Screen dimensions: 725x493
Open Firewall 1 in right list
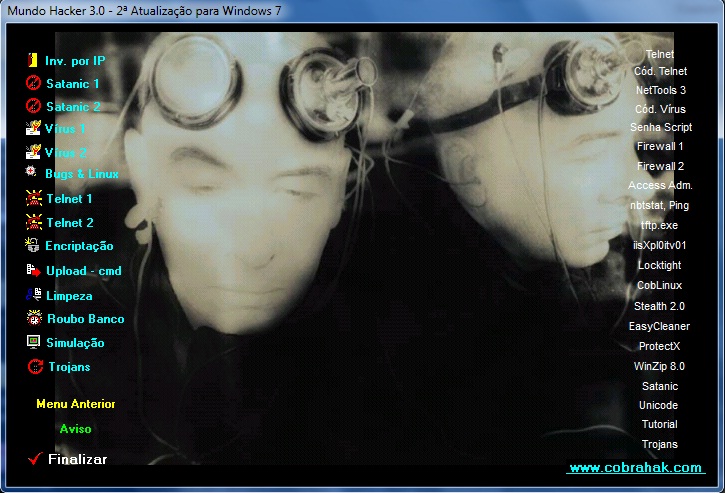coord(660,146)
